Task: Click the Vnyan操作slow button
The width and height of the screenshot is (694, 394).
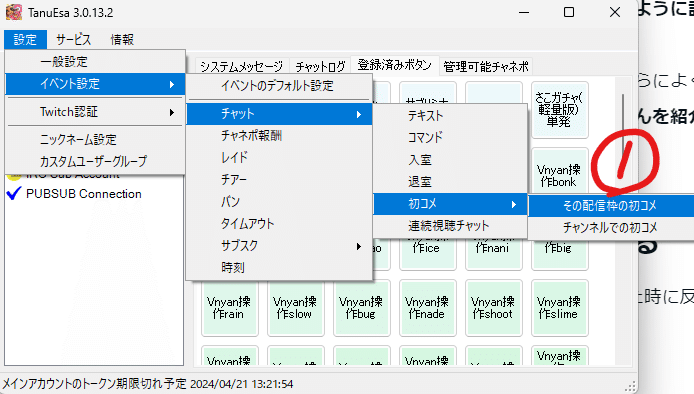Action: 296,308
